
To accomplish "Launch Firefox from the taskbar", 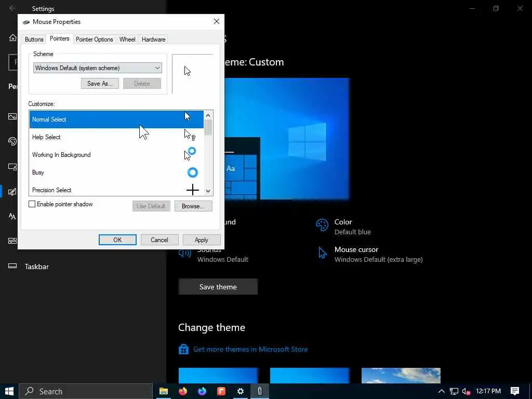I will click(183, 391).
